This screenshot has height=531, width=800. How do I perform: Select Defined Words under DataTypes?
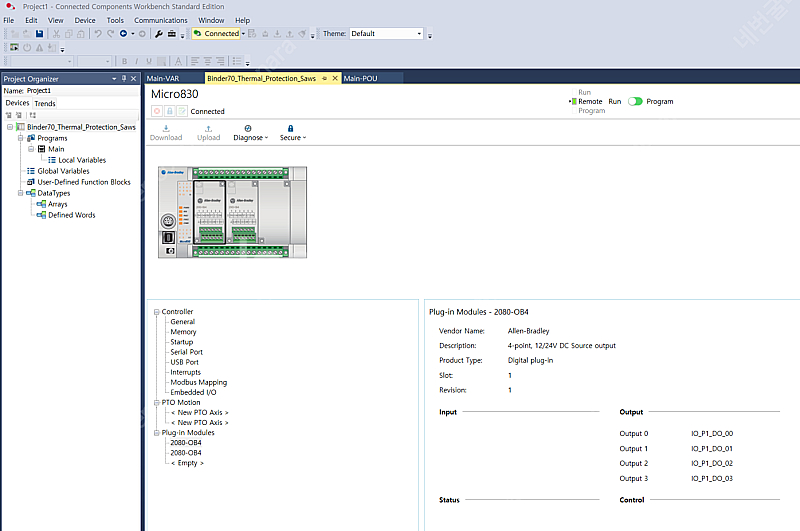click(x=71, y=215)
